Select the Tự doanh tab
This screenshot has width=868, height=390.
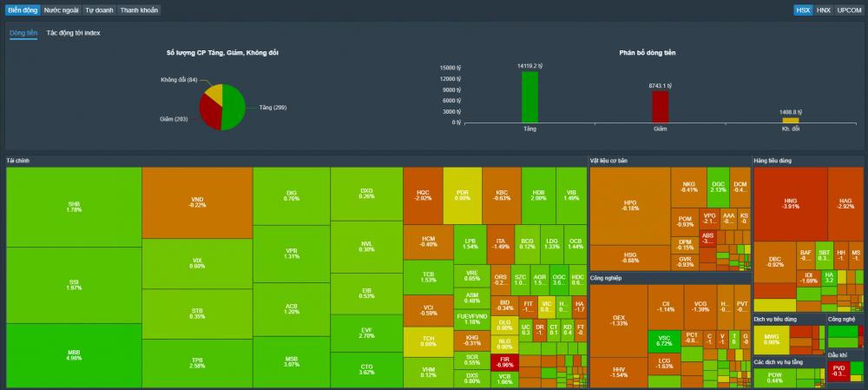pyautogui.click(x=99, y=10)
